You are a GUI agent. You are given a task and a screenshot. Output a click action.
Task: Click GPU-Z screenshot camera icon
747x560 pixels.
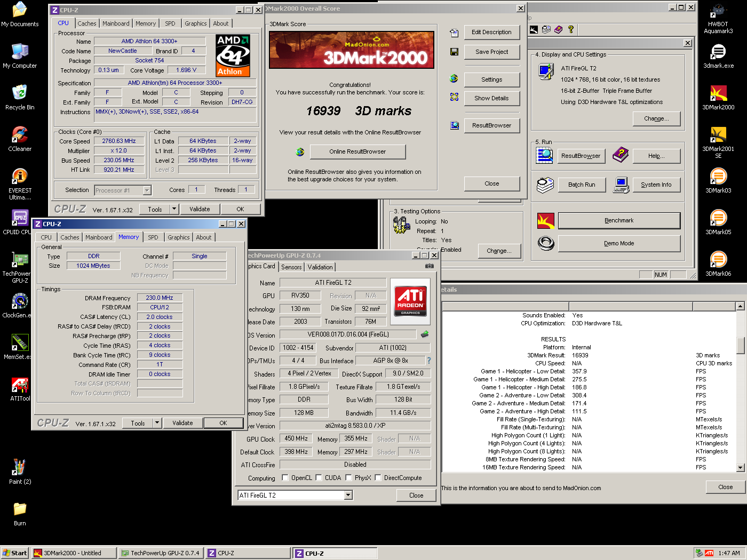[429, 266]
